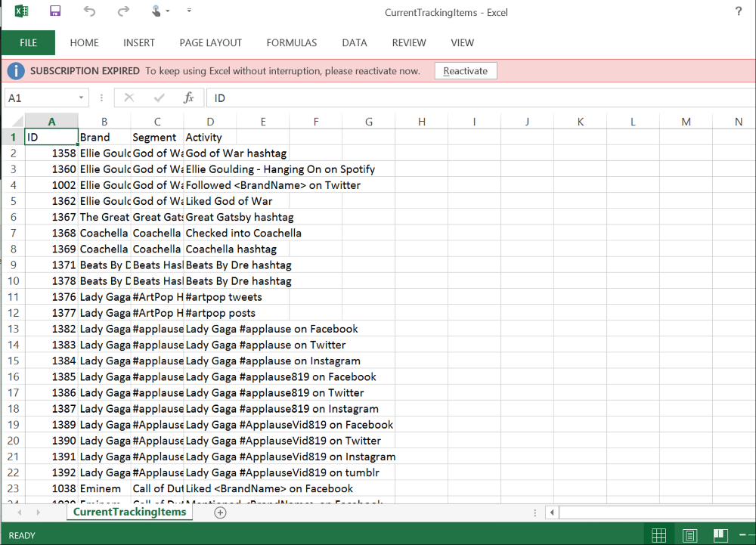The height and width of the screenshot is (545, 756).
Task: Click 'Great Gatsby hashtag' cell
Action: point(240,217)
